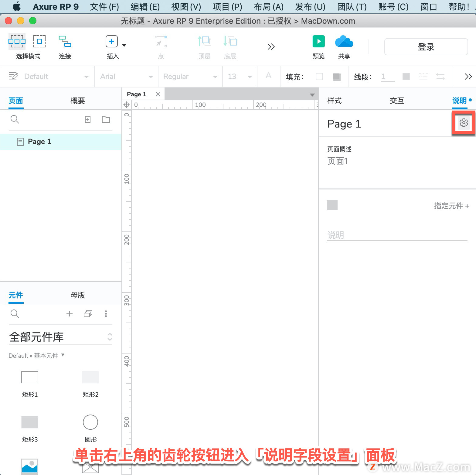Click the add folder icon

tap(106, 119)
